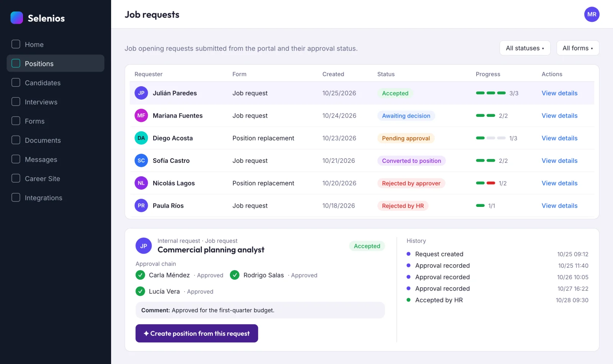
Task: Click the Forms sidebar icon
Action: coord(16,121)
